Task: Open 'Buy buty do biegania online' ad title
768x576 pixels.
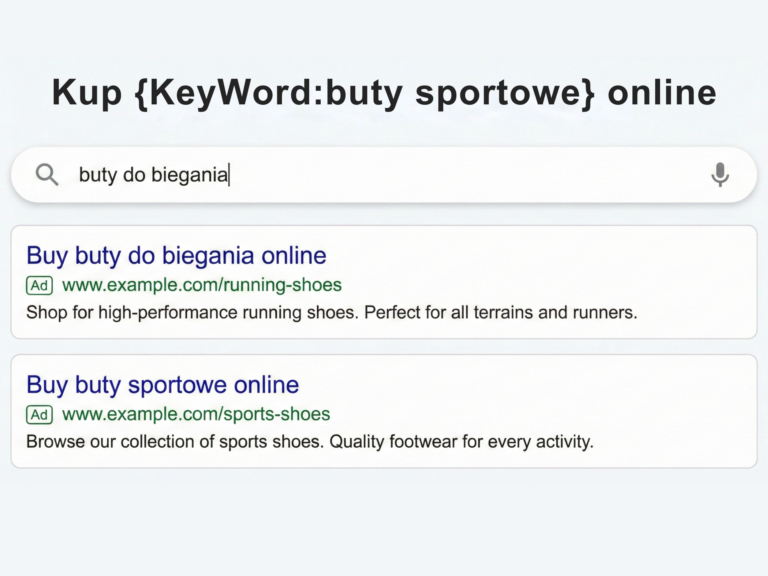Action: 176,255
